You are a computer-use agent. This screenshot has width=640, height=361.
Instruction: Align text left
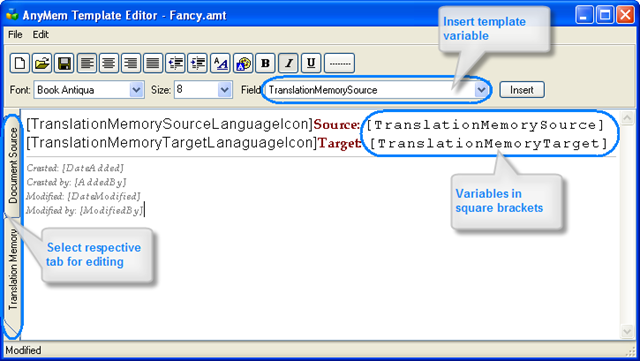tap(87, 63)
